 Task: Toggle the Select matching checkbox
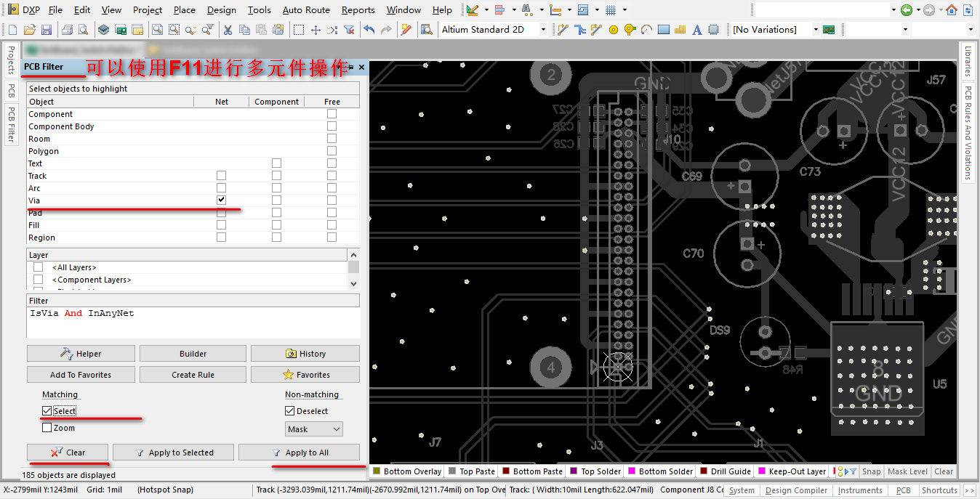tap(47, 411)
